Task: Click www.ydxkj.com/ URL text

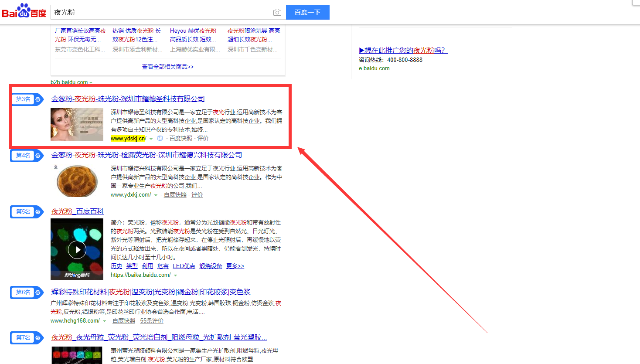Action: coord(131,195)
